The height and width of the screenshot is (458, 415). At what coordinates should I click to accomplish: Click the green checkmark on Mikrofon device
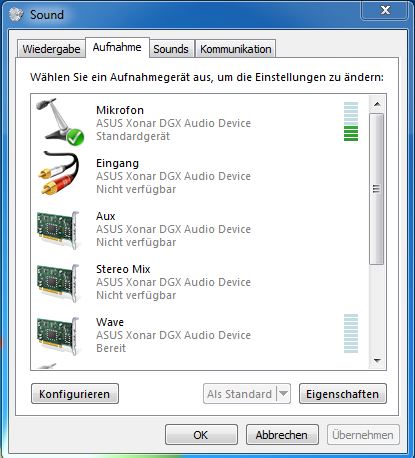(x=75, y=137)
